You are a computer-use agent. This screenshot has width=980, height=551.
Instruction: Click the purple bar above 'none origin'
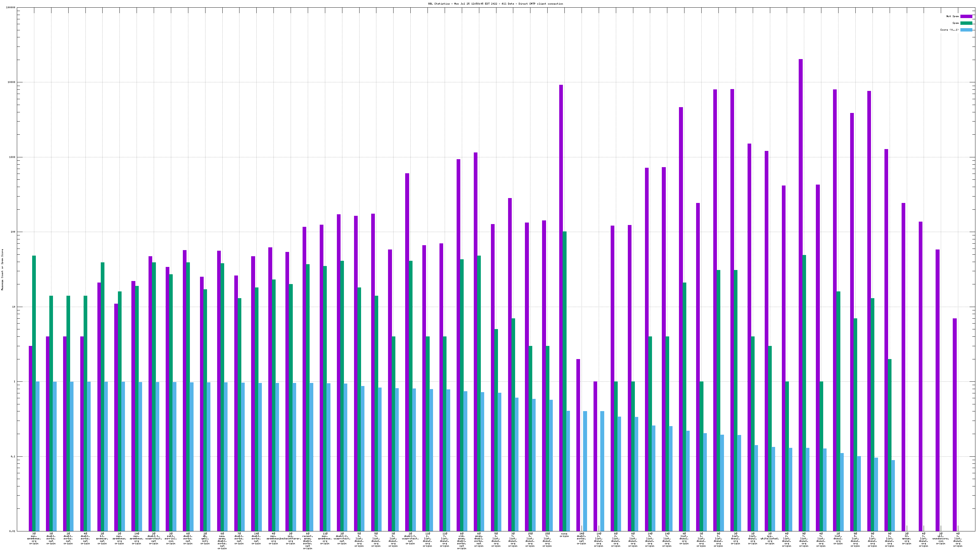point(561,304)
